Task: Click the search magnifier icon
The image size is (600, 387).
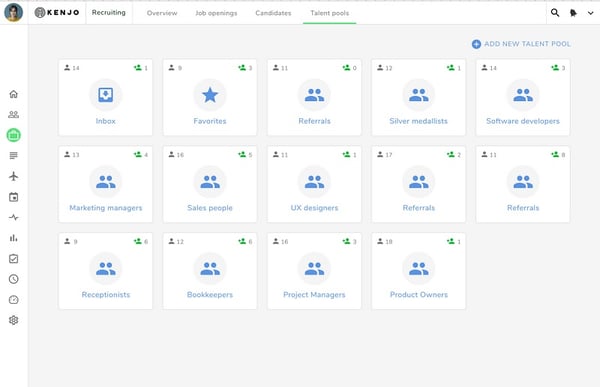Action: pyautogui.click(x=555, y=13)
